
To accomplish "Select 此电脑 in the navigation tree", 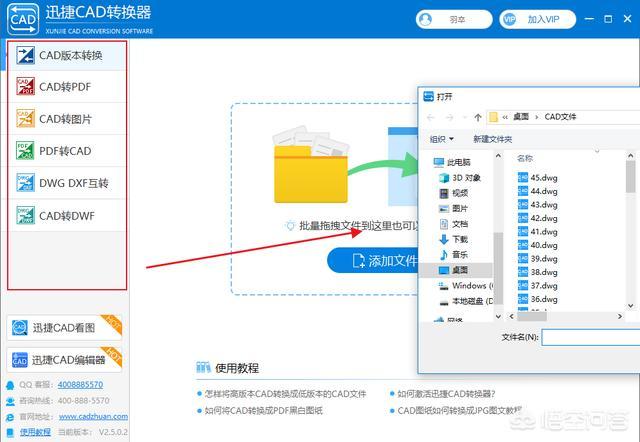I will 452,162.
